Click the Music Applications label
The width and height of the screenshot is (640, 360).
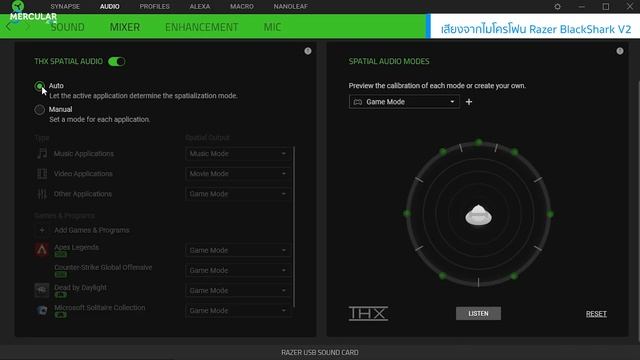tap(84, 153)
